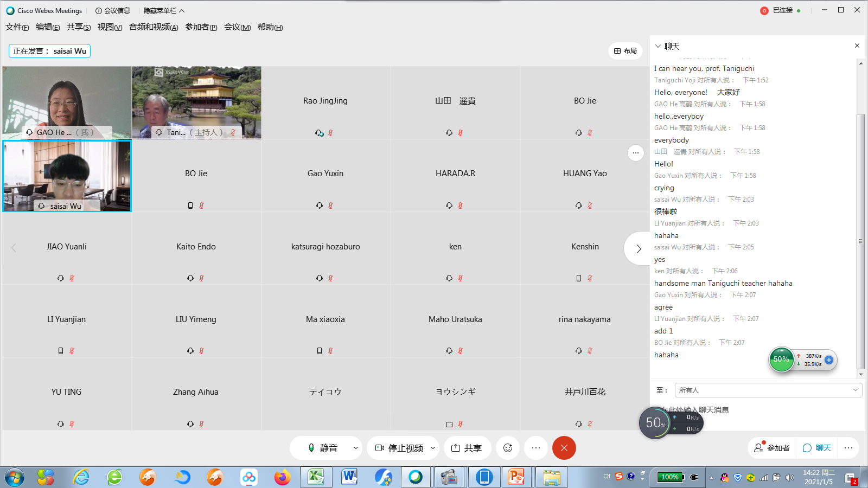The height and width of the screenshot is (488, 868).
Task: Open Firefox from the taskbar
Action: (x=282, y=477)
